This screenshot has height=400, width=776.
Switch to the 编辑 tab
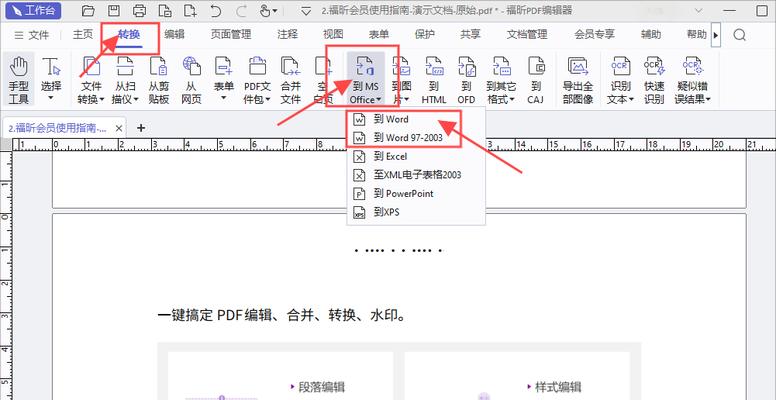[x=174, y=34]
